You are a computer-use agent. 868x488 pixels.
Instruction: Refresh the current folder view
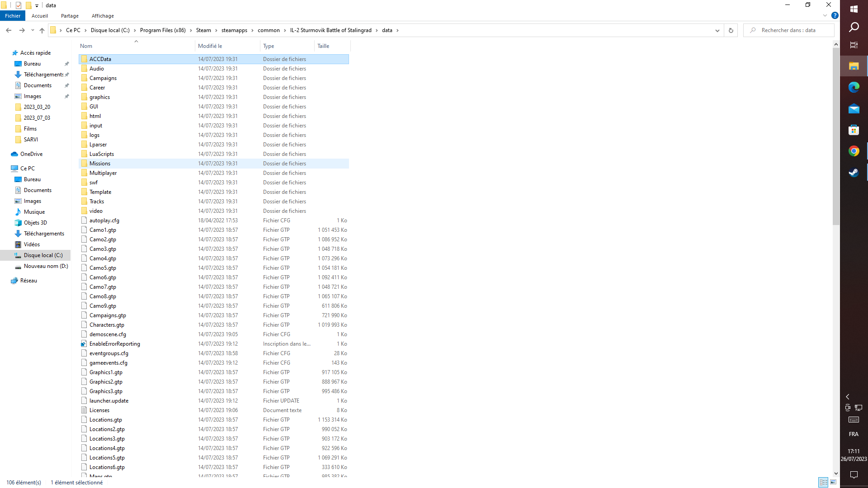point(731,30)
